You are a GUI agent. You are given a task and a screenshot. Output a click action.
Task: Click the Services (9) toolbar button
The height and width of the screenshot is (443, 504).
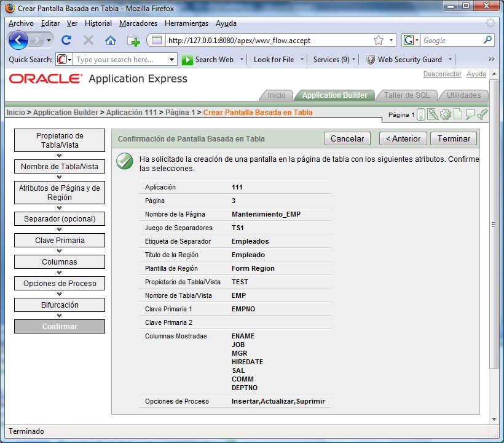[x=331, y=60]
